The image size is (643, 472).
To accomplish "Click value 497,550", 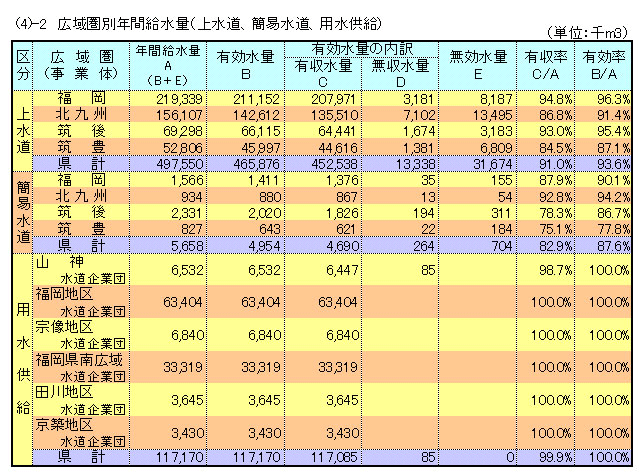I will coord(179,164).
